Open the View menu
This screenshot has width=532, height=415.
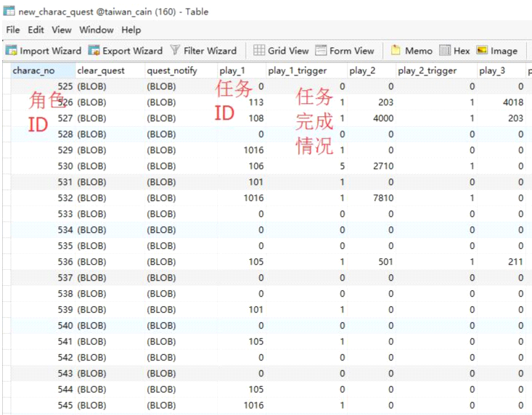pyautogui.click(x=62, y=30)
